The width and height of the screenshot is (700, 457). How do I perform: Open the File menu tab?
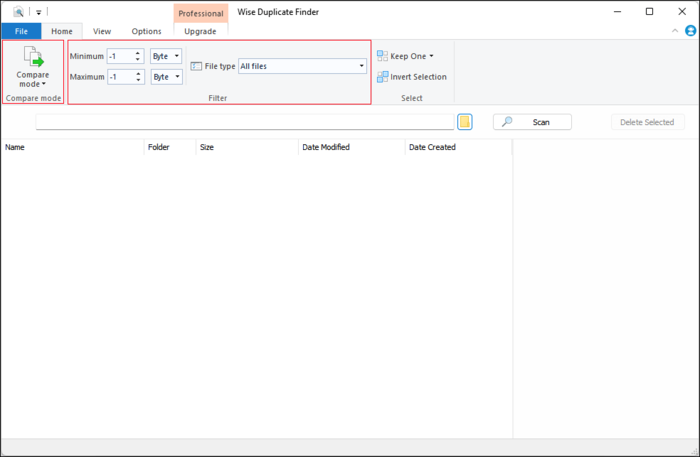pos(21,31)
